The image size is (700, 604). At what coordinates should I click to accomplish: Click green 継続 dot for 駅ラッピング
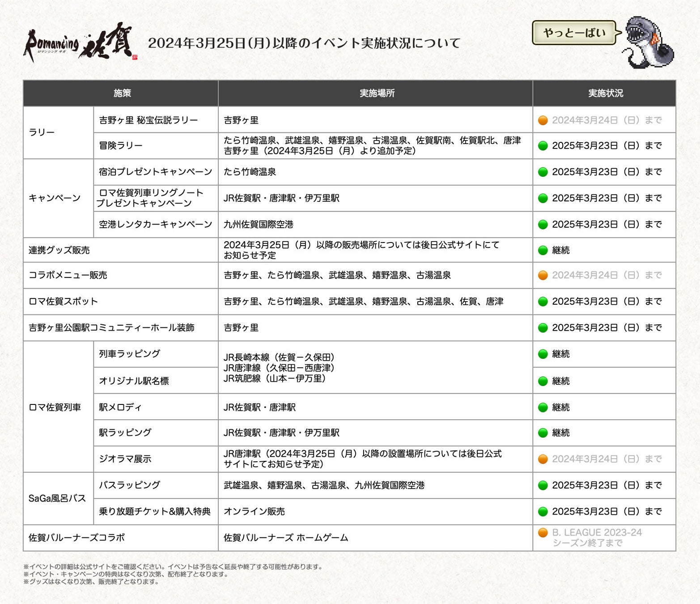pos(543,433)
